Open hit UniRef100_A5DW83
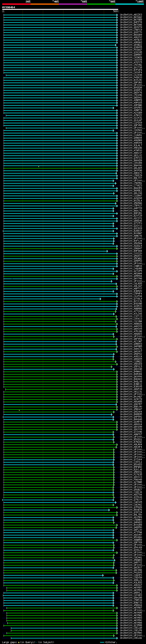 (x=131, y=560)
